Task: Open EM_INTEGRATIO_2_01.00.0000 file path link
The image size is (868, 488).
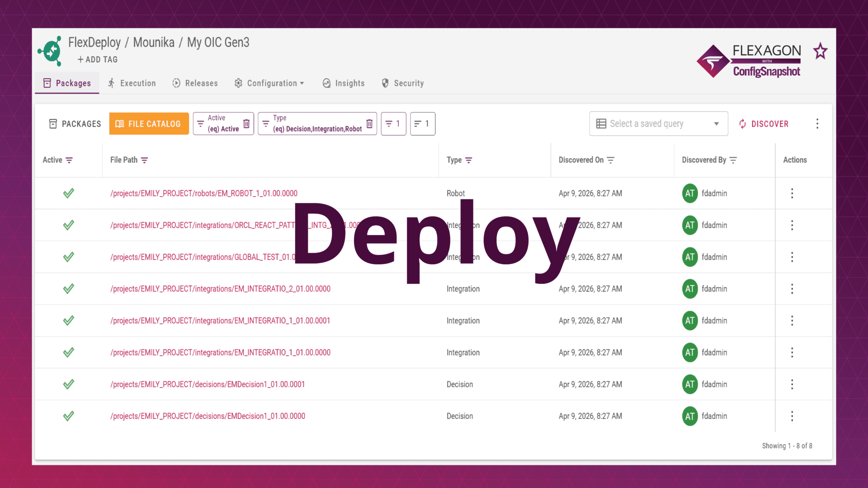Action: pos(220,289)
